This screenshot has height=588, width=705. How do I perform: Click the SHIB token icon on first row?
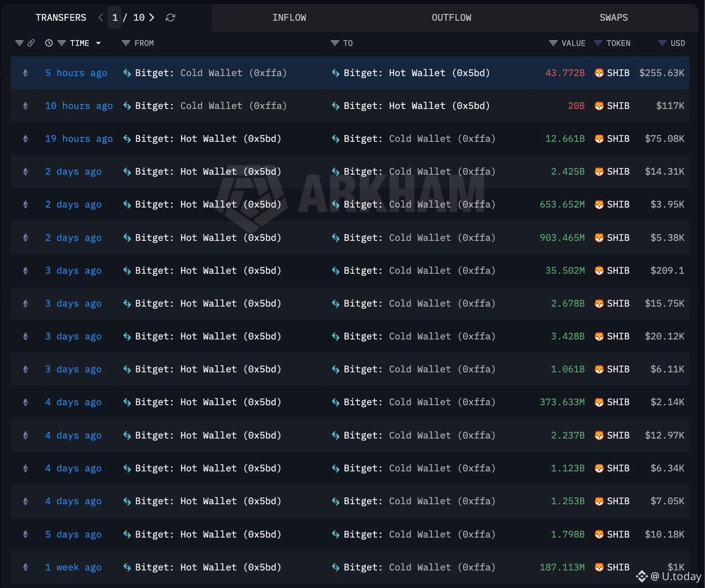(599, 72)
